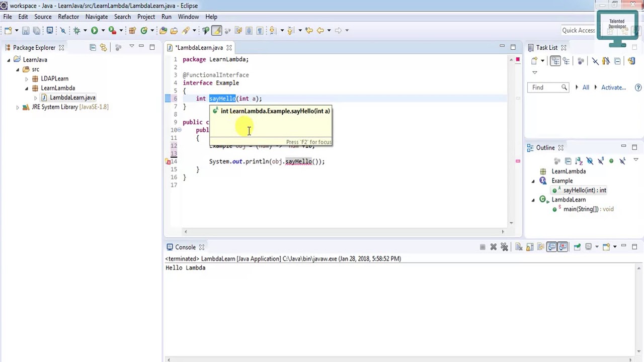Click the Open Type toolbar icon
The width and height of the screenshot is (644, 362).
[x=164, y=30]
